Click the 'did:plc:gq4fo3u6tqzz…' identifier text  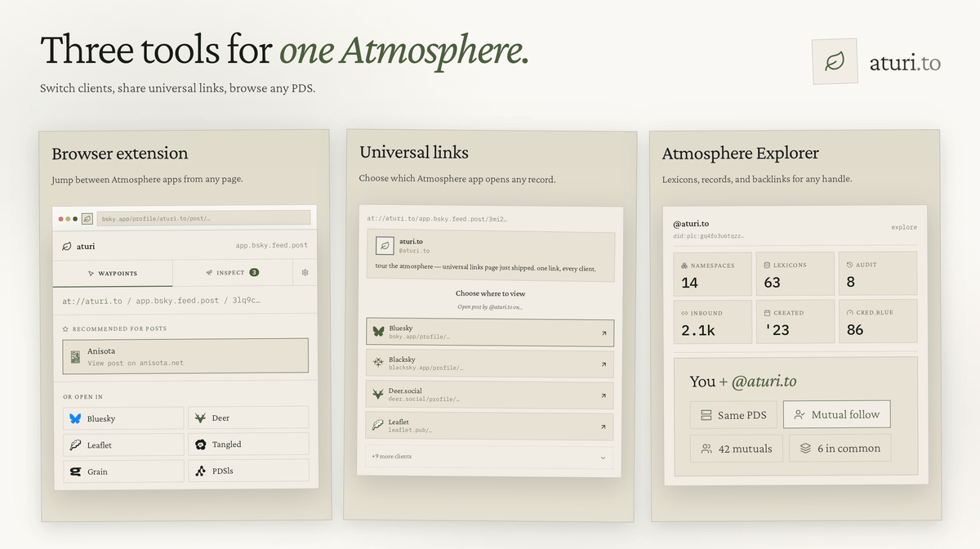[709, 235]
